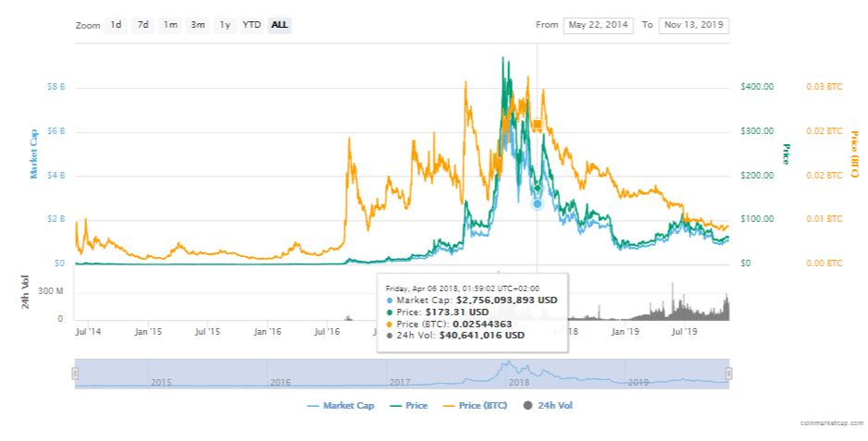868x441 pixels.
Task: Set zoom range to 1d
Action: pyautogui.click(x=116, y=25)
